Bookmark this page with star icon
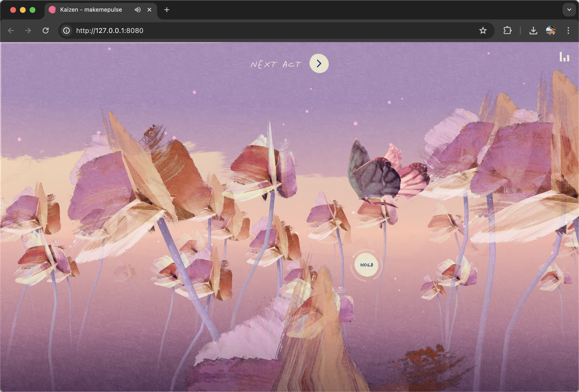Screen dimensions: 579x392 482,31
